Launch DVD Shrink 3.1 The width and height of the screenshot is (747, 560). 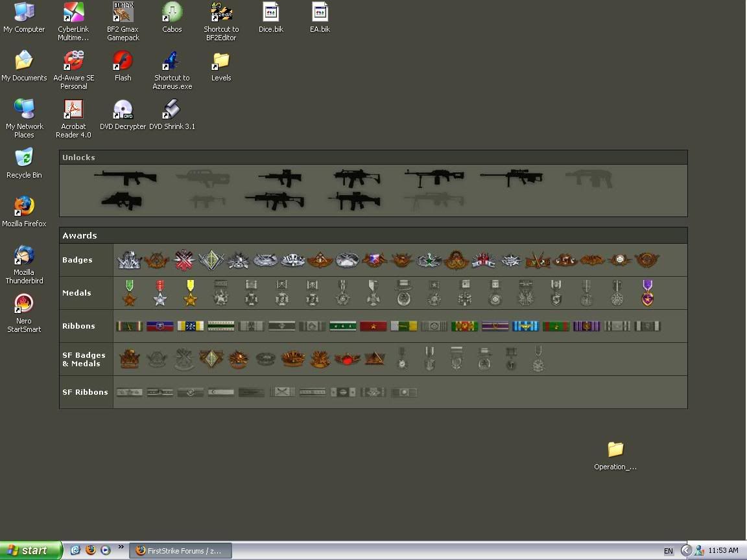tap(172, 115)
